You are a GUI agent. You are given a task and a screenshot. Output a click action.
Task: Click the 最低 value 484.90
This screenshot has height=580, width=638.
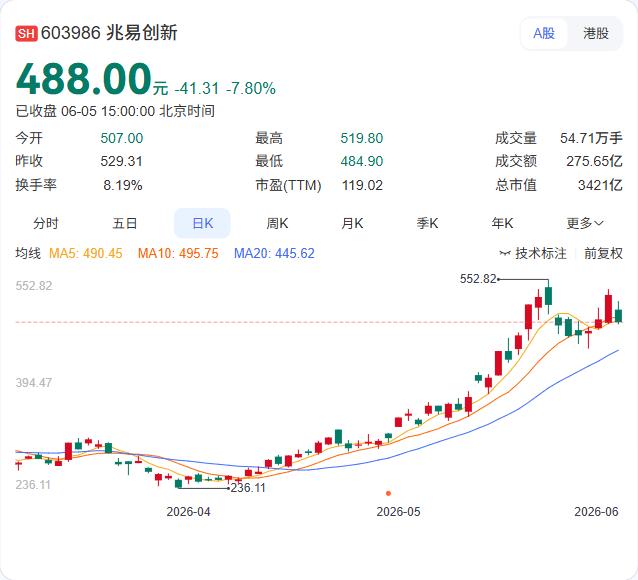coord(362,161)
